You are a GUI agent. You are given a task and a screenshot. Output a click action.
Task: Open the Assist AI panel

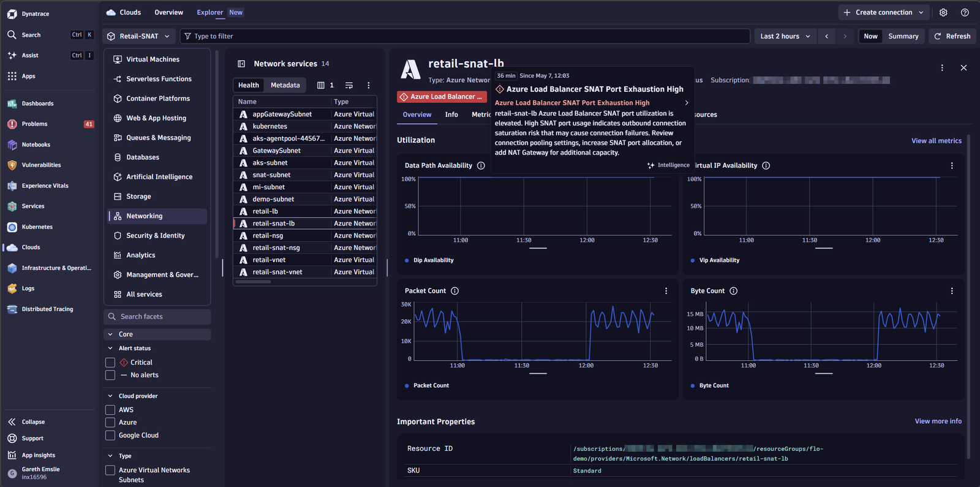[29, 55]
